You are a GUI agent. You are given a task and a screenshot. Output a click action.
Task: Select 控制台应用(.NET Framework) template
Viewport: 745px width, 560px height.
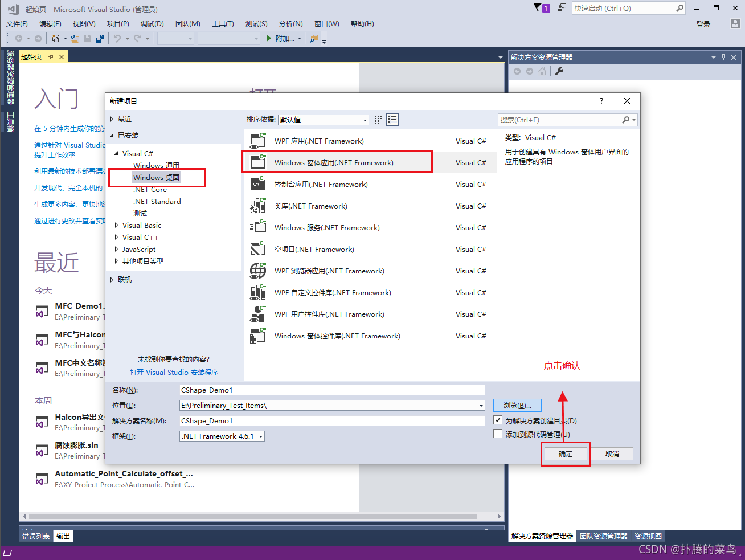pyautogui.click(x=370, y=184)
